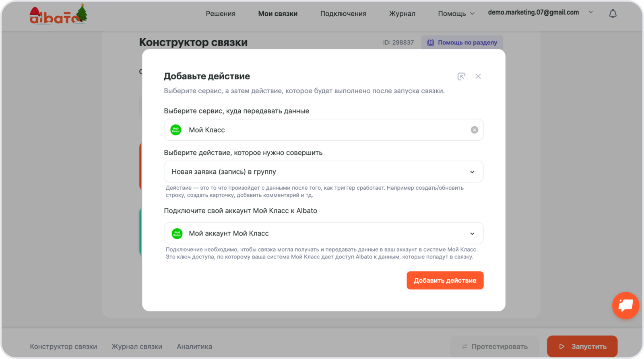Close the Добавьте действие dialog
Screen dimensions: 644x359
pos(478,76)
